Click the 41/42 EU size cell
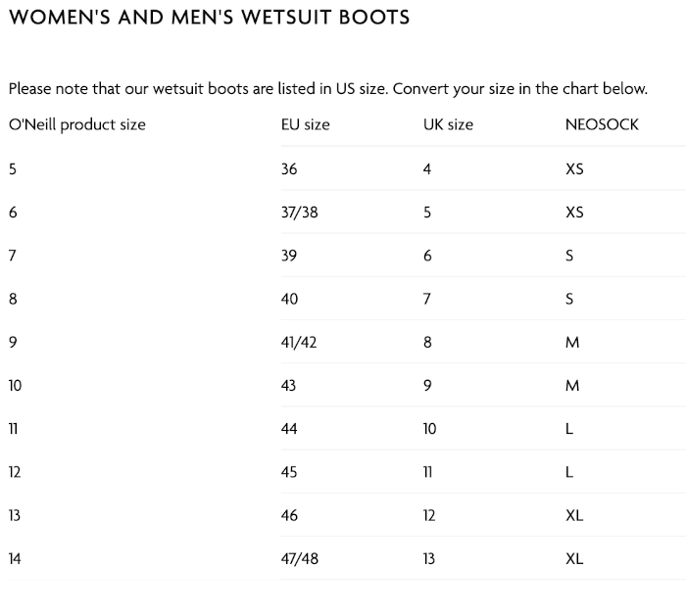This screenshot has width=686, height=616. tap(299, 342)
